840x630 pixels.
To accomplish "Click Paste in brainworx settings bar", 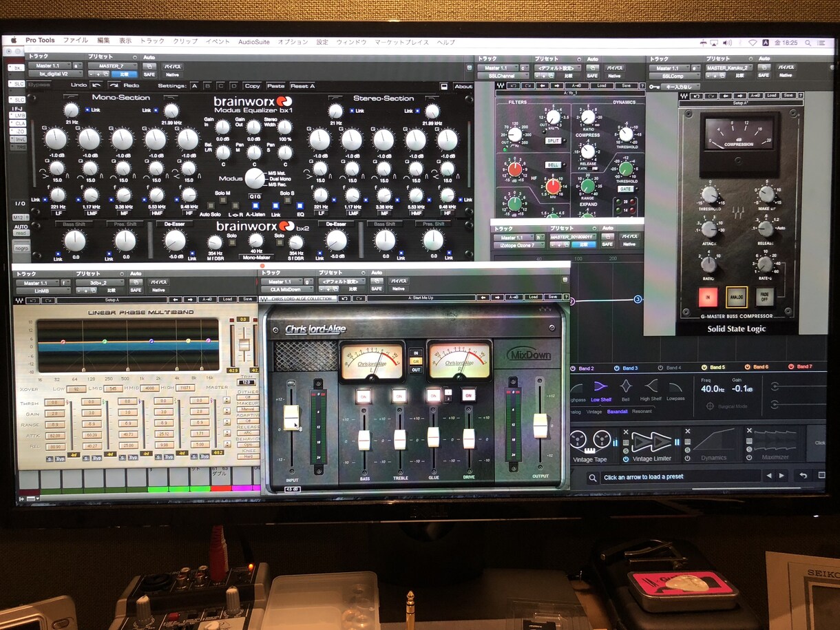I will (276, 86).
